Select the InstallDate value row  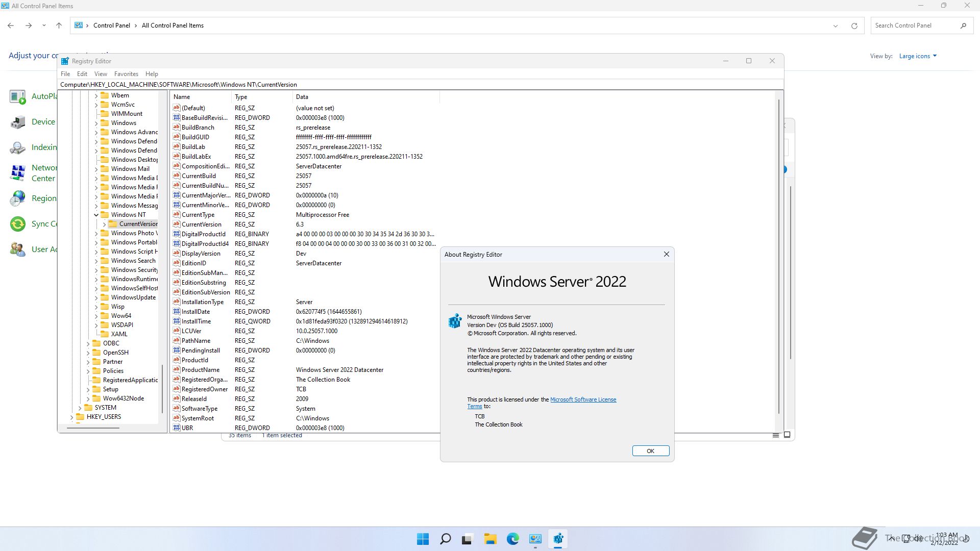pyautogui.click(x=305, y=312)
